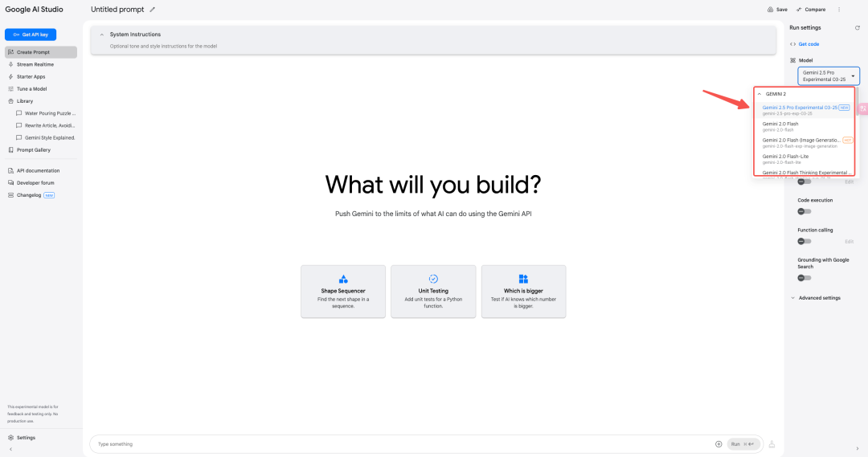Open the Rewrite Article saved prompt
Viewport: 868px width, 457px height.
[45, 125]
